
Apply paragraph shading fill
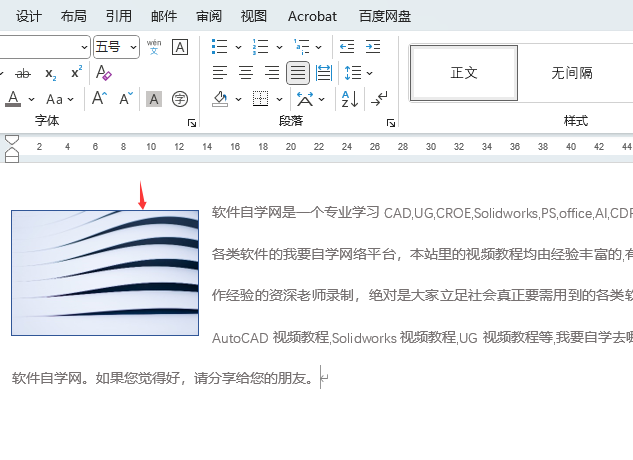pos(220,99)
